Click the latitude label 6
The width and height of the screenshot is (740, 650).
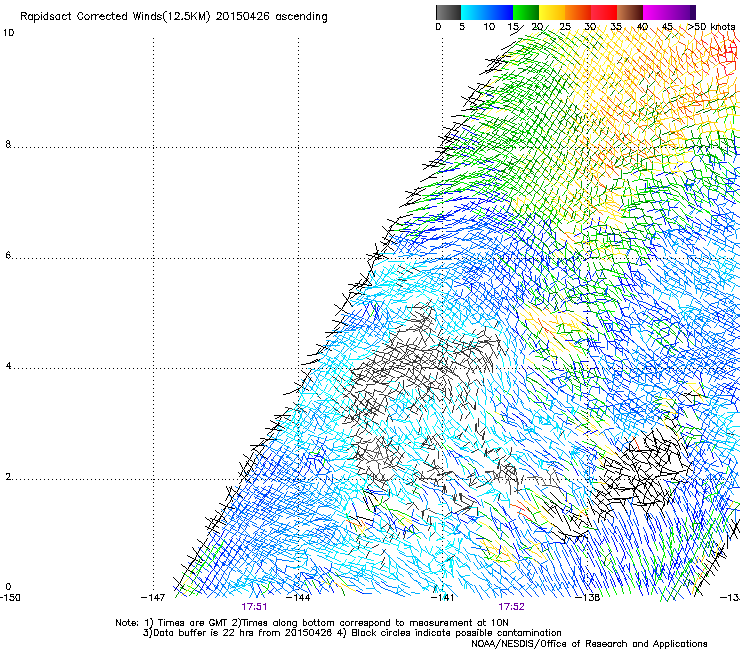pos(8,255)
